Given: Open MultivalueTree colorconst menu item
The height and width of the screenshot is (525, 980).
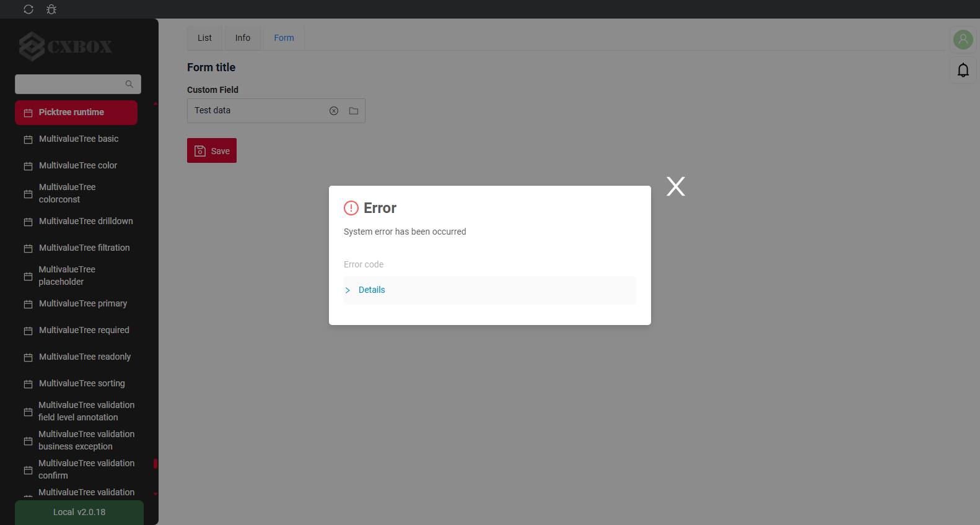Looking at the screenshot, I should [76, 193].
